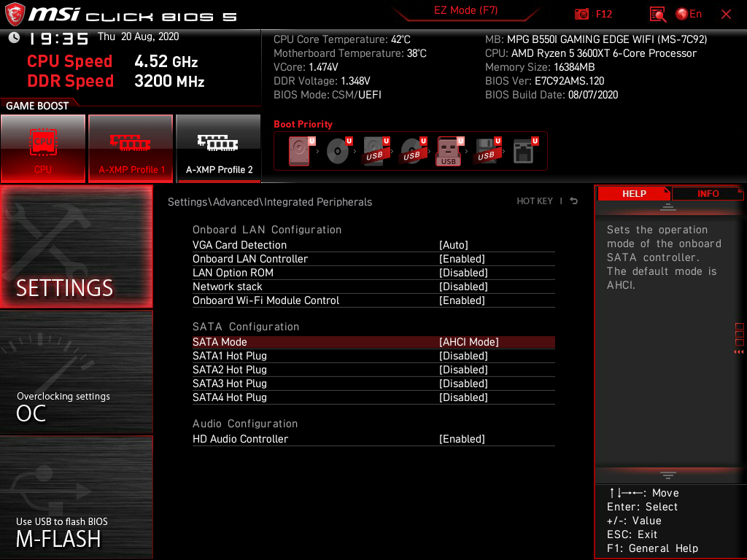Viewport: 747px width, 560px height.
Task: Click the CPU Speed 4.52 GHz value
Action: [x=166, y=61]
